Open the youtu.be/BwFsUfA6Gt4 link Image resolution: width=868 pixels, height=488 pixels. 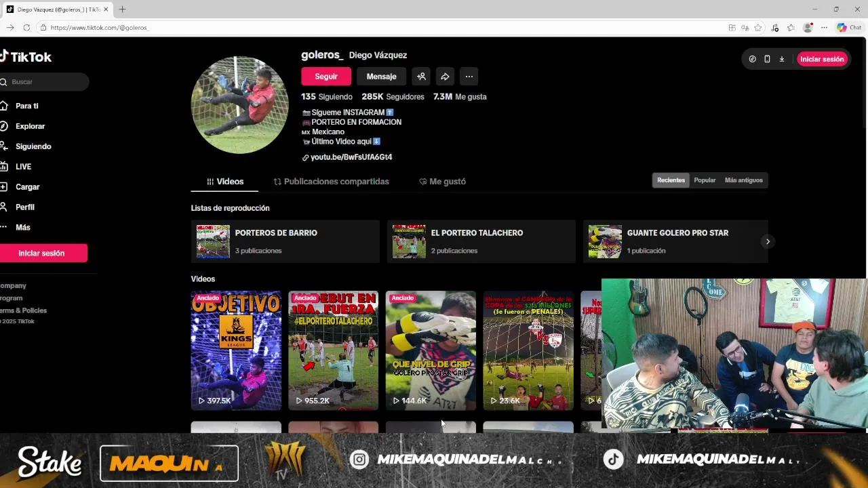351,157
